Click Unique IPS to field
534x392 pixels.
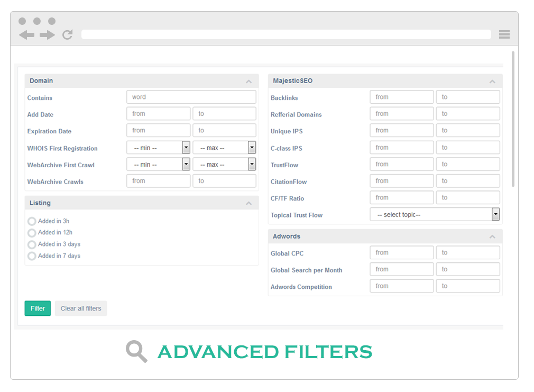coord(468,130)
